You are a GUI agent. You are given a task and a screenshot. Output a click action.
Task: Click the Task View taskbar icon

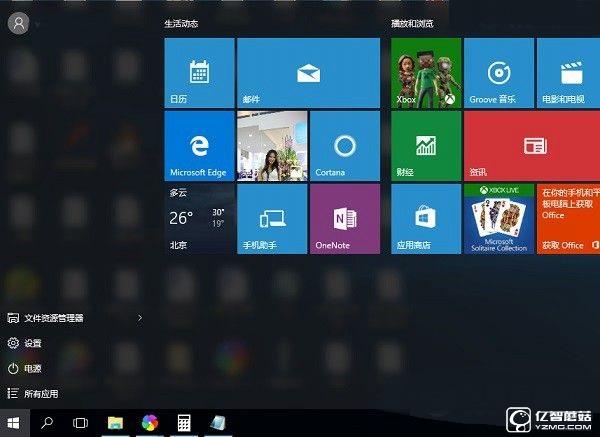point(81,423)
